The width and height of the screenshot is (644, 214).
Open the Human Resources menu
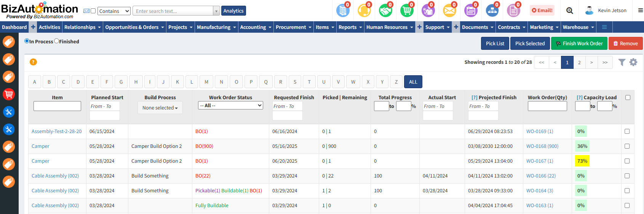pyautogui.click(x=390, y=27)
